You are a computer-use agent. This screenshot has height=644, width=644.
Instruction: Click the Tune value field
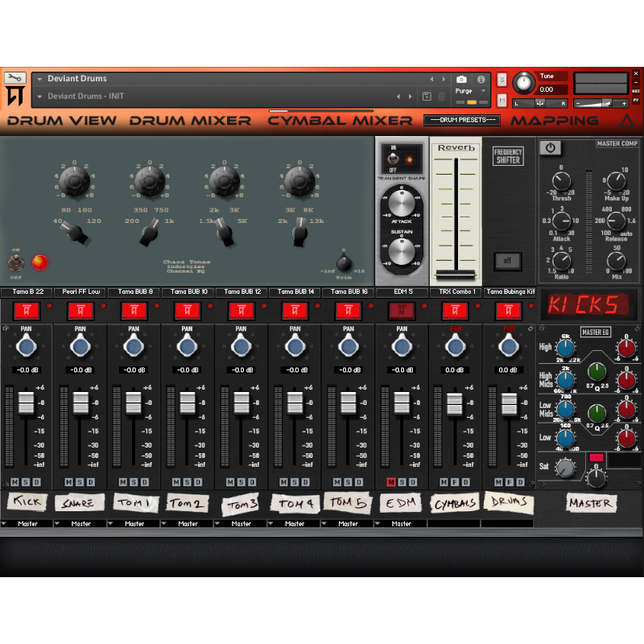coord(553,89)
